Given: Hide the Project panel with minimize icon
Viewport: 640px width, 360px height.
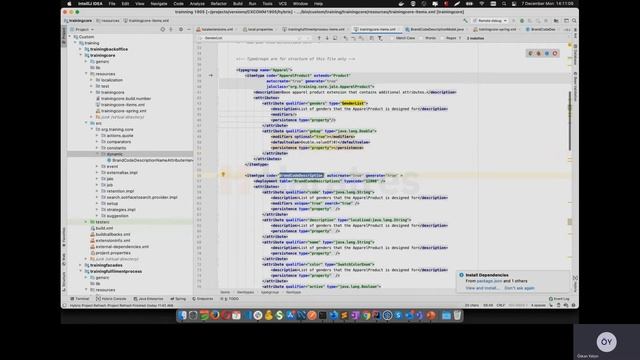Looking at the screenshot, I should pos(189,29).
